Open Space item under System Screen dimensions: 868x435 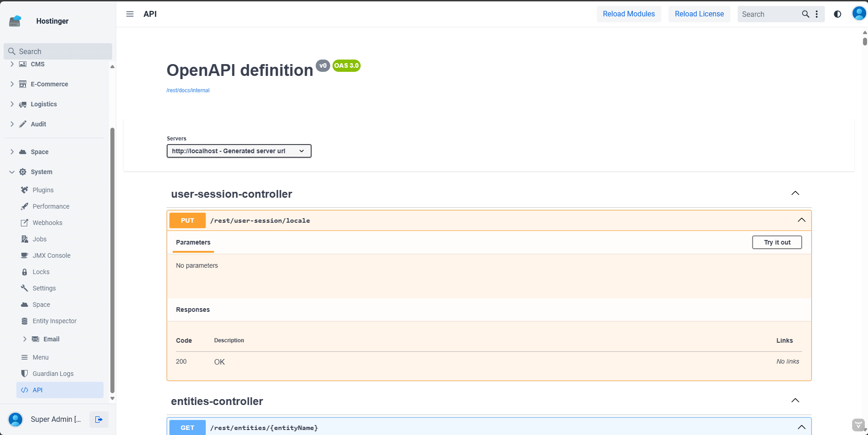[x=60, y=305]
